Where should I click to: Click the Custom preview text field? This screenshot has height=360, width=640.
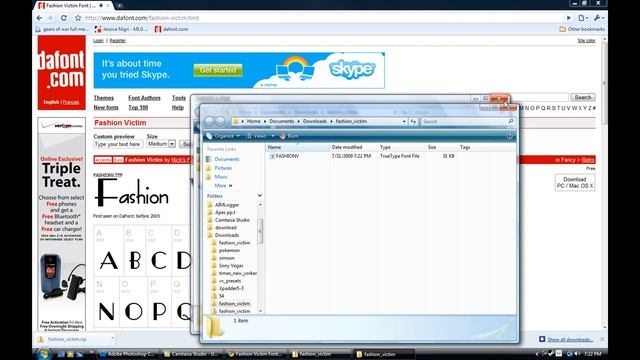(118, 144)
